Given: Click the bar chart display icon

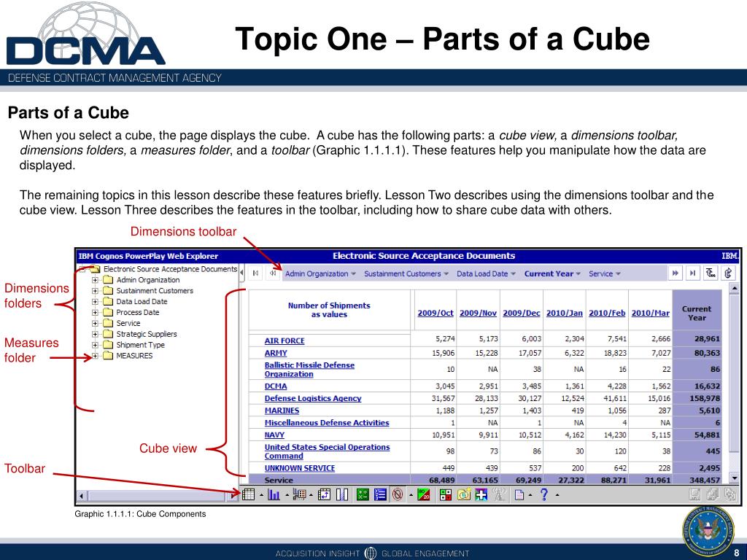Looking at the screenshot, I should tap(274, 495).
